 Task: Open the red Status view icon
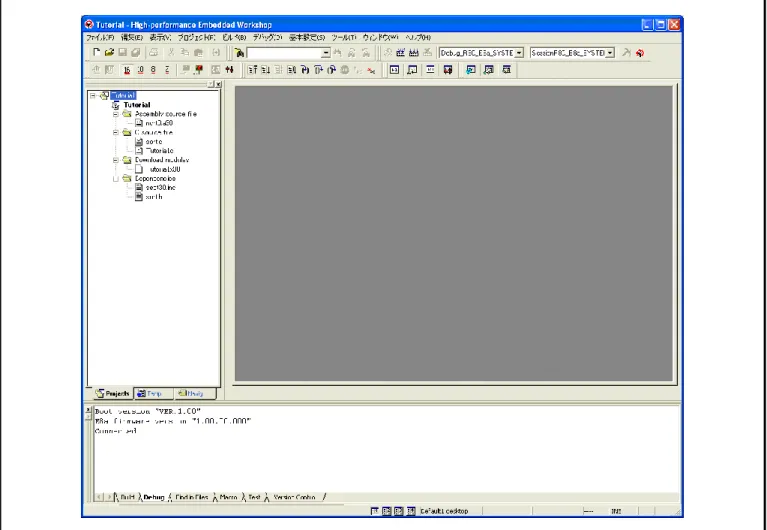coord(448,70)
